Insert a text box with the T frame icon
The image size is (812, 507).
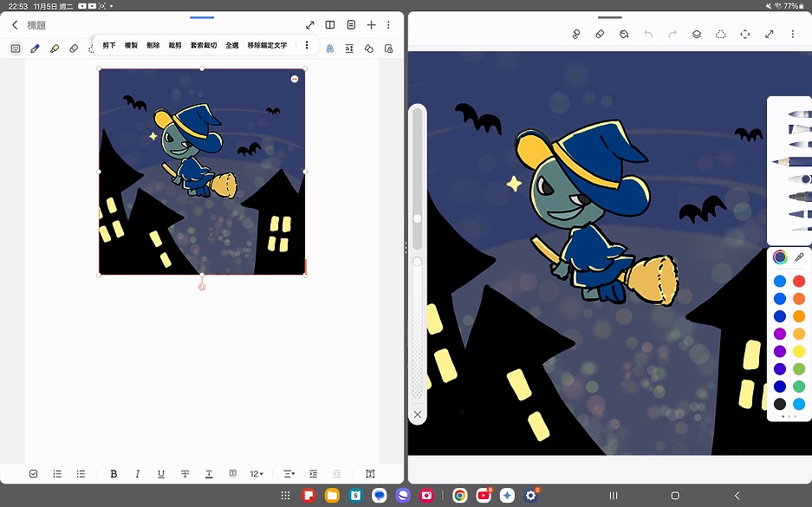pyautogui.click(x=370, y=473)
